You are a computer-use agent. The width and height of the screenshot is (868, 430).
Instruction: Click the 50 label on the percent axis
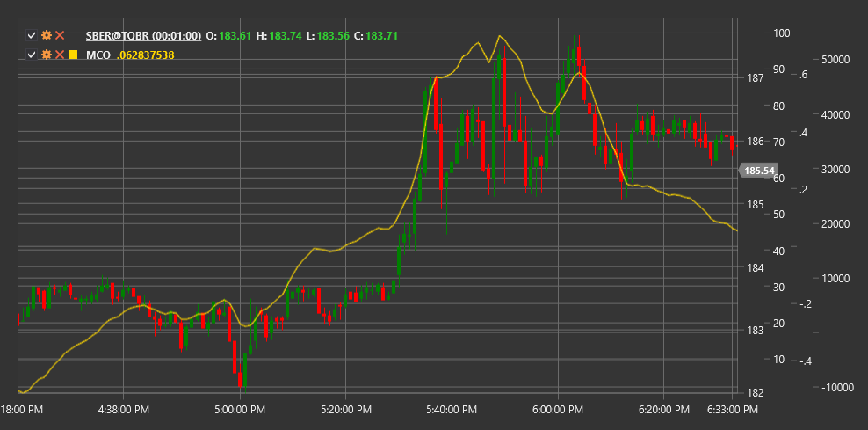point(779,214)
